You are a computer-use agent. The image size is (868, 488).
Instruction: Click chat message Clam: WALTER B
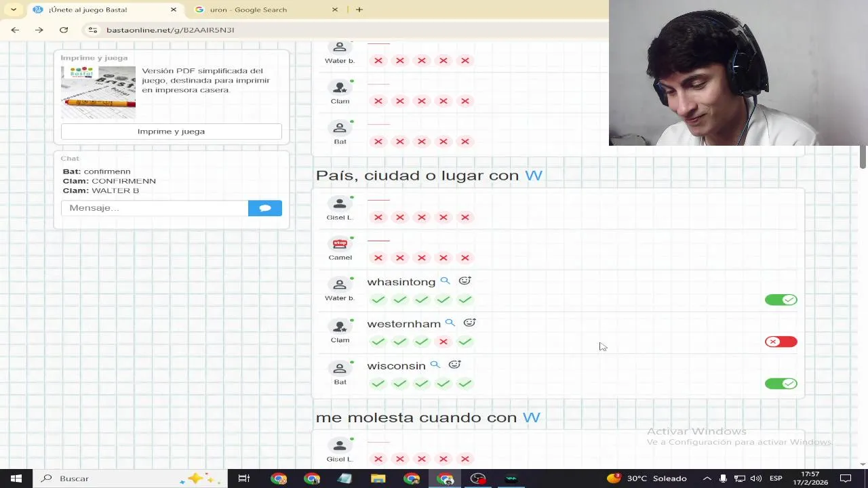coord(101,190)
